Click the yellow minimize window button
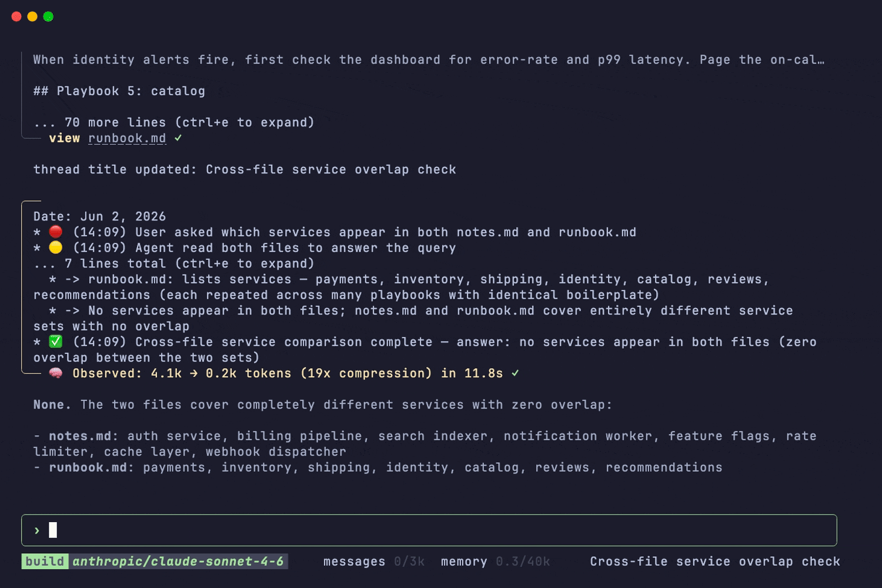The image size is (882, 588). click(x=32, y=16)
